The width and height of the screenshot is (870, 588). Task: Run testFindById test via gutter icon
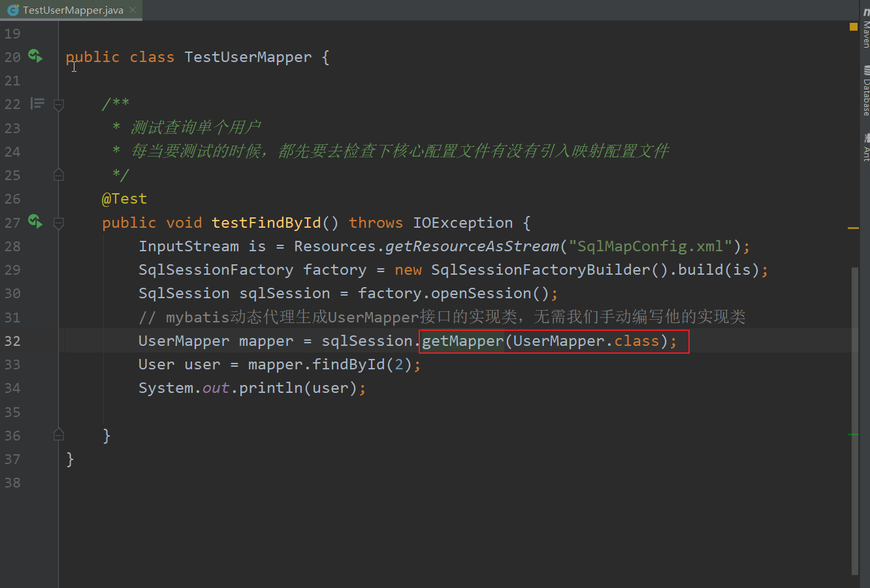tap(35, 222)
